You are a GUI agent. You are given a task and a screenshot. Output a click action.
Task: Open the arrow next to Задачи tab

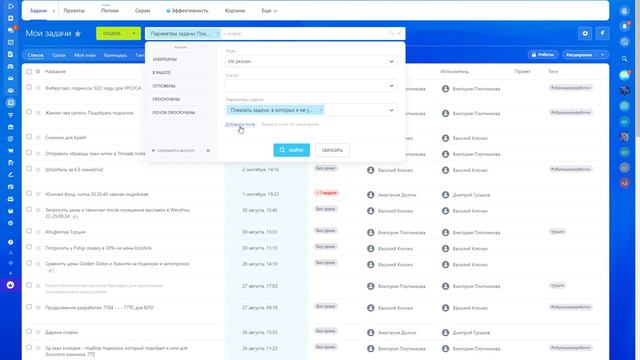click(53, 11)
